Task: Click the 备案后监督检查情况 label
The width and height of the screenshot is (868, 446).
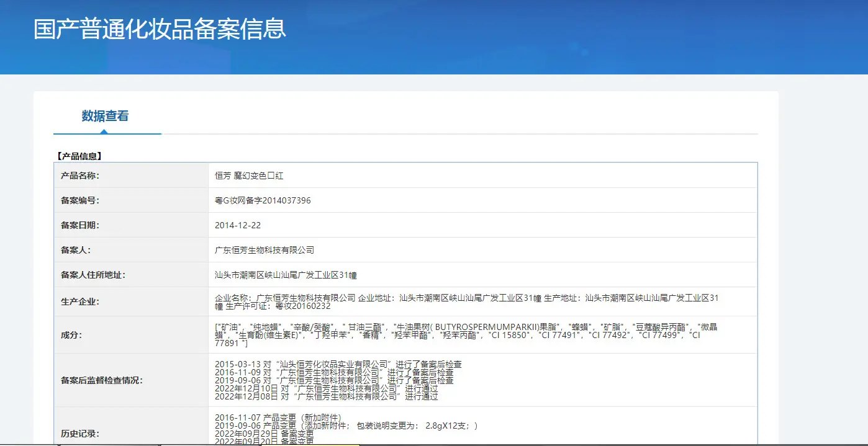Action: click(x=102, y=380)
